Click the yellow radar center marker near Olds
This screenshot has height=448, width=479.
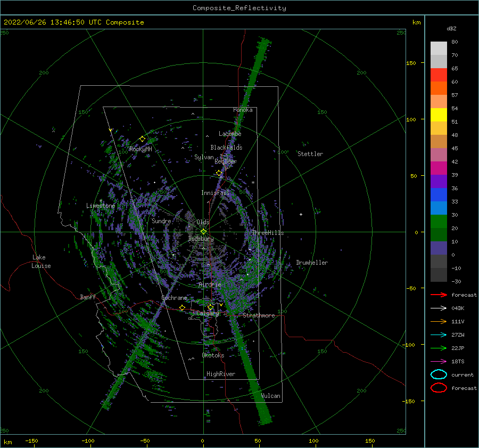[203, 232]
